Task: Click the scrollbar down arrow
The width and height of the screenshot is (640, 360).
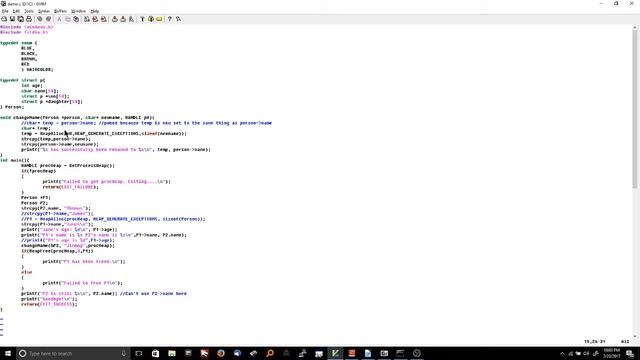Action: 635,336
